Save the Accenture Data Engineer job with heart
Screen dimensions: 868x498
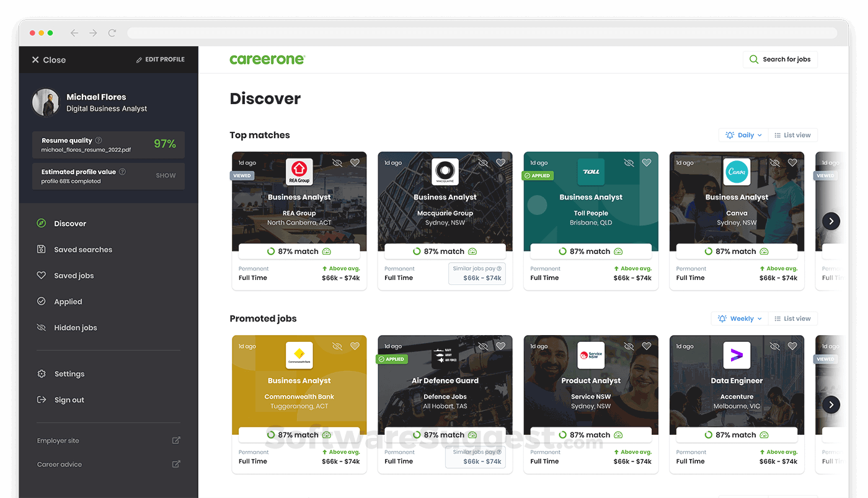pyautogui.click(x=792, y=346)
